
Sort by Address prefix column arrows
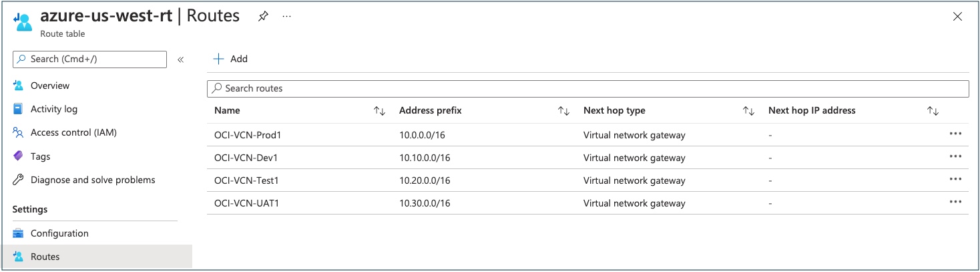pyautogui.click(x=563, y=111)
